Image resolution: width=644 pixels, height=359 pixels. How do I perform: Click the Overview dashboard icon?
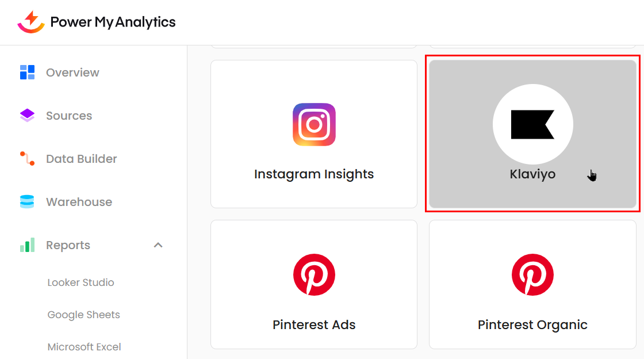27,72
